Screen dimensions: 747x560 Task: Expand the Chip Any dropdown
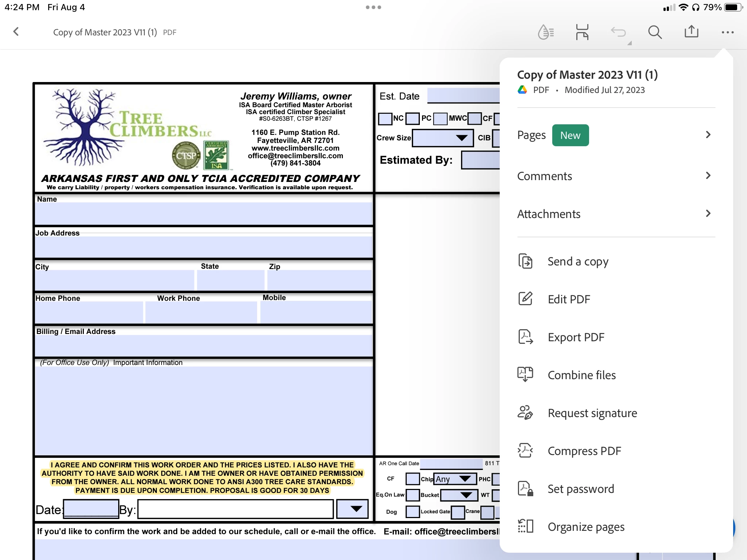tap(455, 479)
